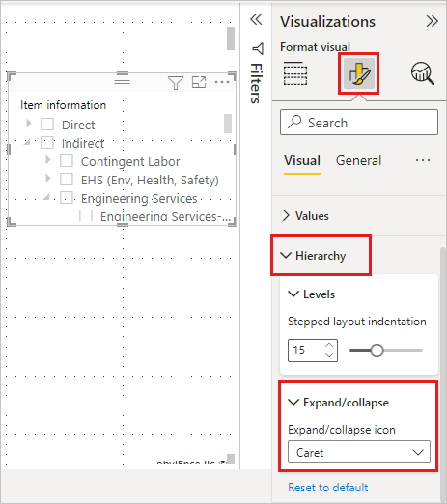Collapse the Hierarchy section

coord(286,255)
